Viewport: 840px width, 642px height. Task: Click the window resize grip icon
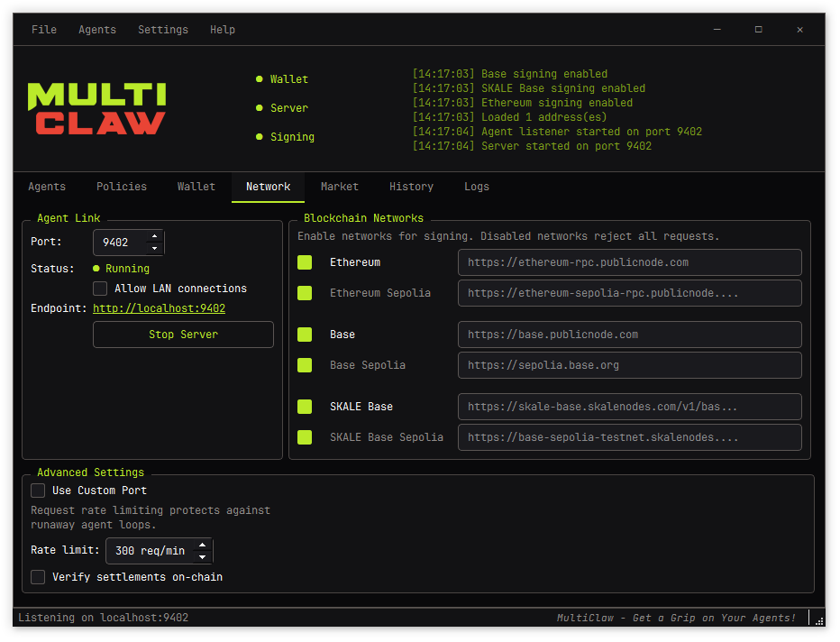(x=819, y=621)
